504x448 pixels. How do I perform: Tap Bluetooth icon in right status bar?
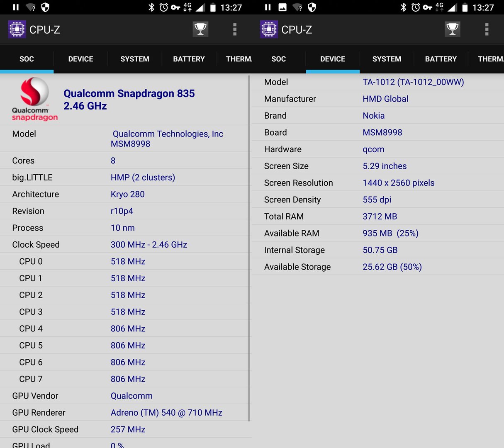point(403,7)
